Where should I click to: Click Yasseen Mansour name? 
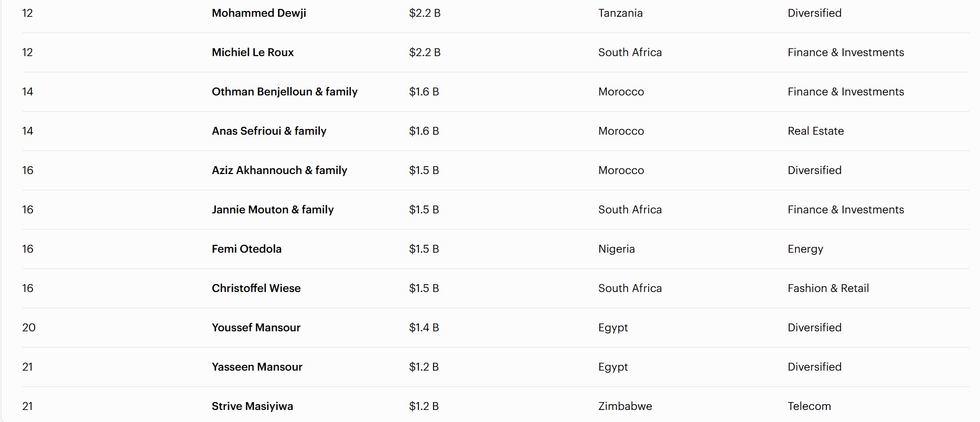(x=257, y=367)
